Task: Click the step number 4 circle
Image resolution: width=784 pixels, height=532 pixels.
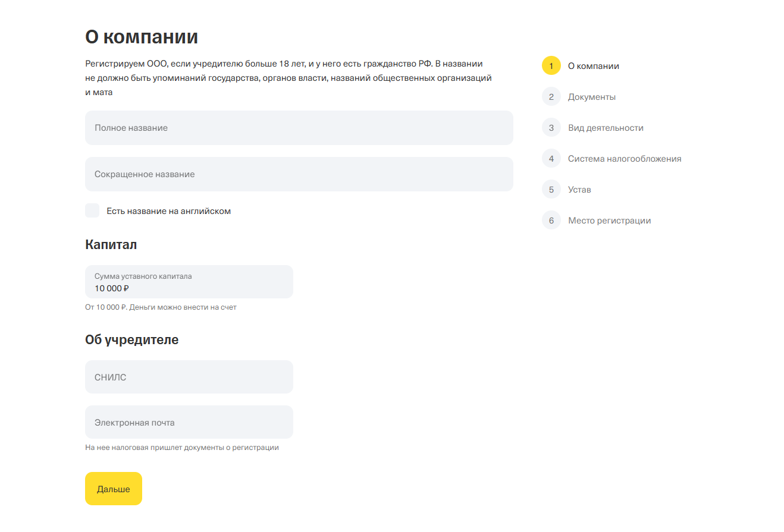Action: [551, 158]
